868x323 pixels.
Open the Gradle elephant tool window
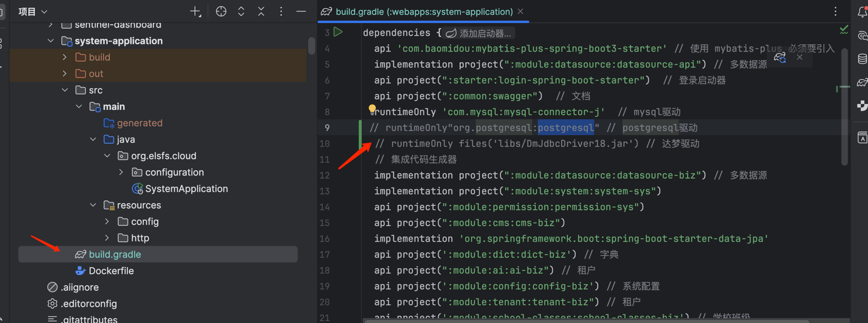[862, 82]
